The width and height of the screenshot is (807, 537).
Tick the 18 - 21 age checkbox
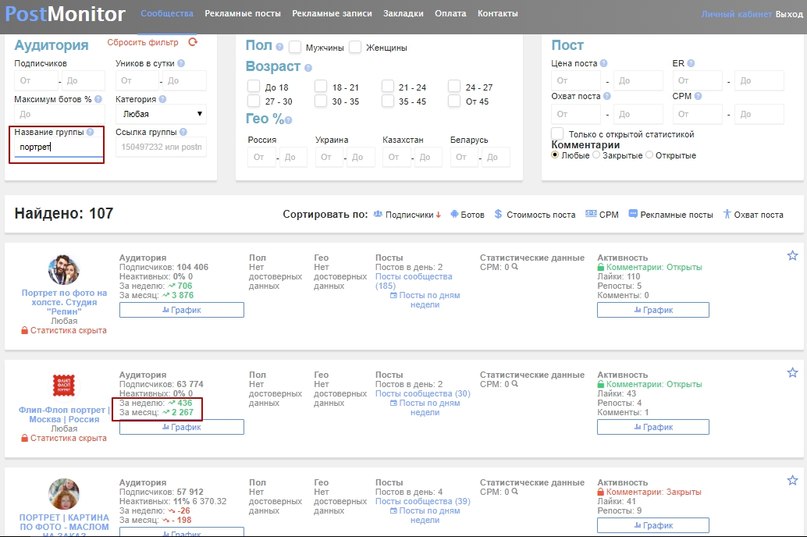click(x=321, y=86)
